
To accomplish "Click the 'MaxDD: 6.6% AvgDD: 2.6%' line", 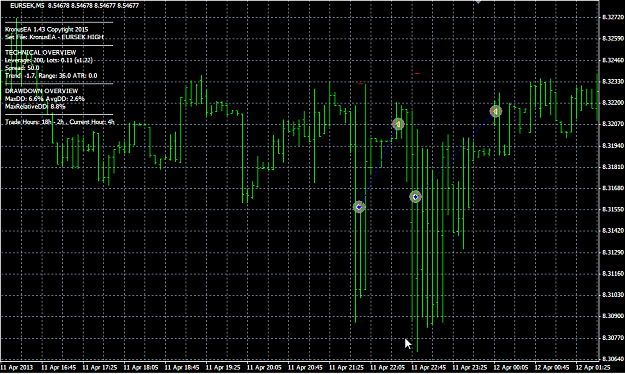I will tap(45, 99).
